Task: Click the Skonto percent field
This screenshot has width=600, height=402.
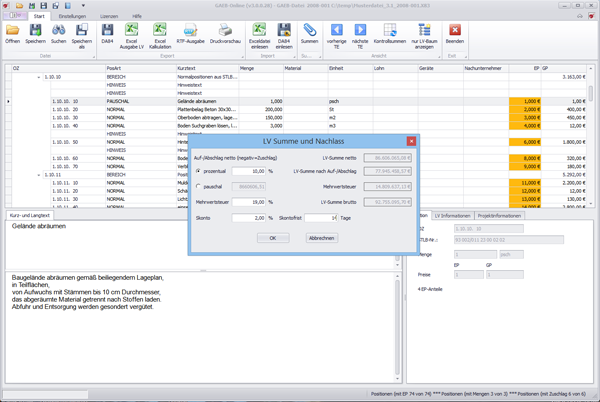Action: [249, 218]
